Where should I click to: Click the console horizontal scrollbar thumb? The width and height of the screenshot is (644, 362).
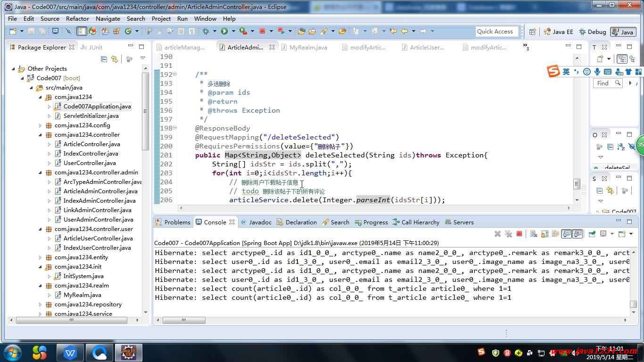[x=184, y=321]
